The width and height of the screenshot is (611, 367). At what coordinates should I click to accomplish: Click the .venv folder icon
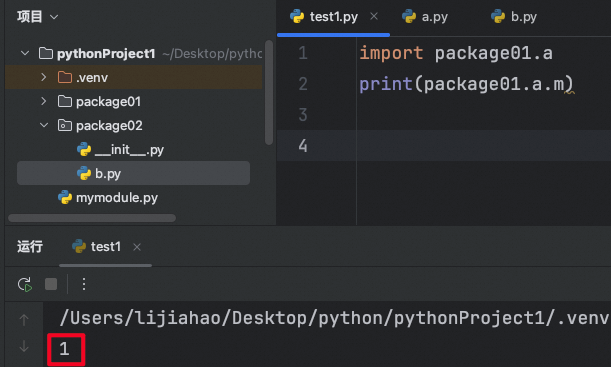[65, 77]
